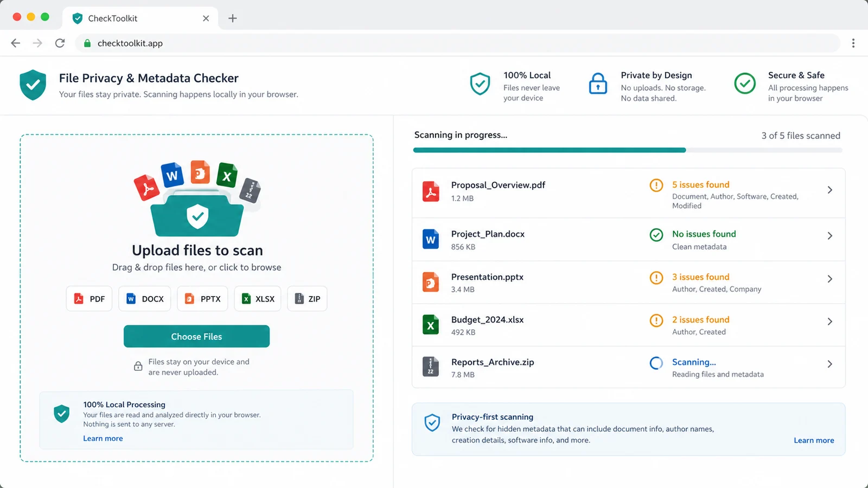Click the XLSX file type chip
The image size is (868, 488).
(258, 299)
